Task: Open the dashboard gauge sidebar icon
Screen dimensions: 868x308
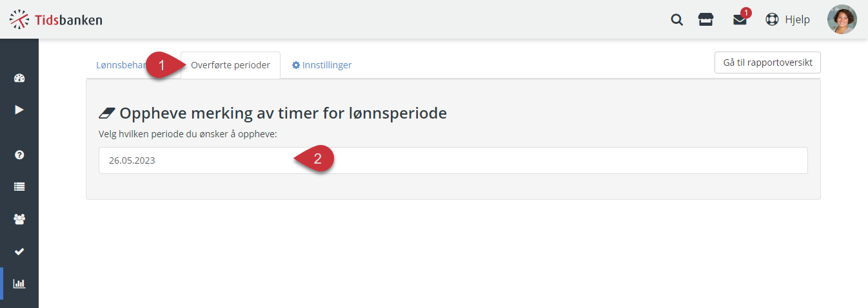Action: 19,79
